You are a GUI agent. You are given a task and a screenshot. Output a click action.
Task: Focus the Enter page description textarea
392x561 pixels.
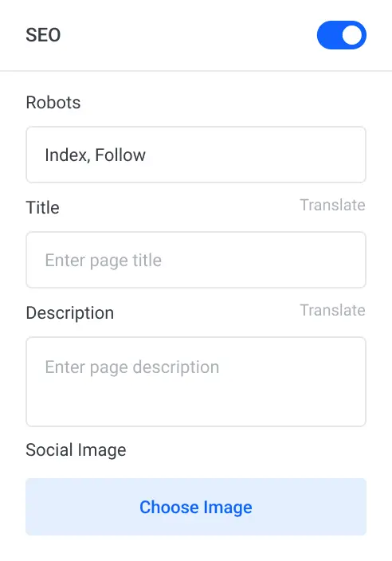(196, 382)
